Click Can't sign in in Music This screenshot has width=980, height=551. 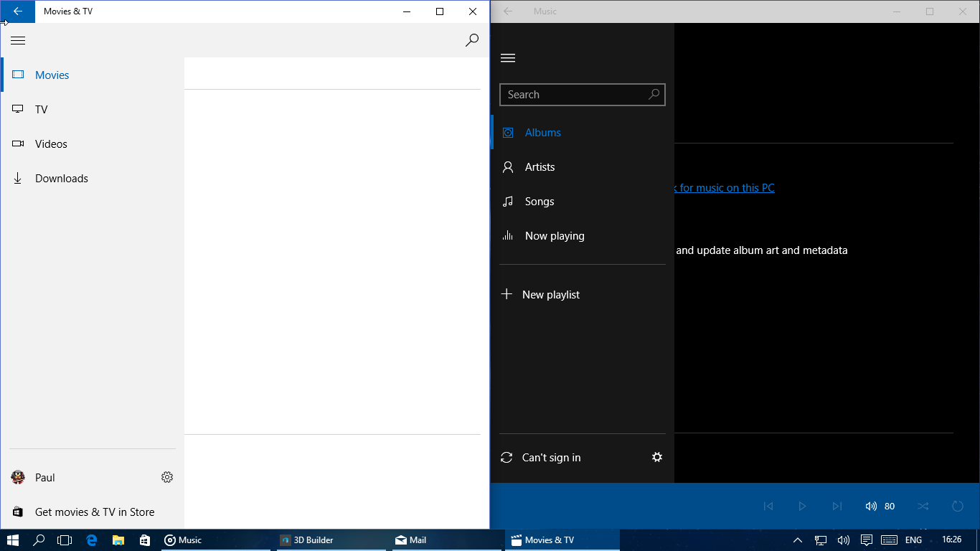coord(551,458)
